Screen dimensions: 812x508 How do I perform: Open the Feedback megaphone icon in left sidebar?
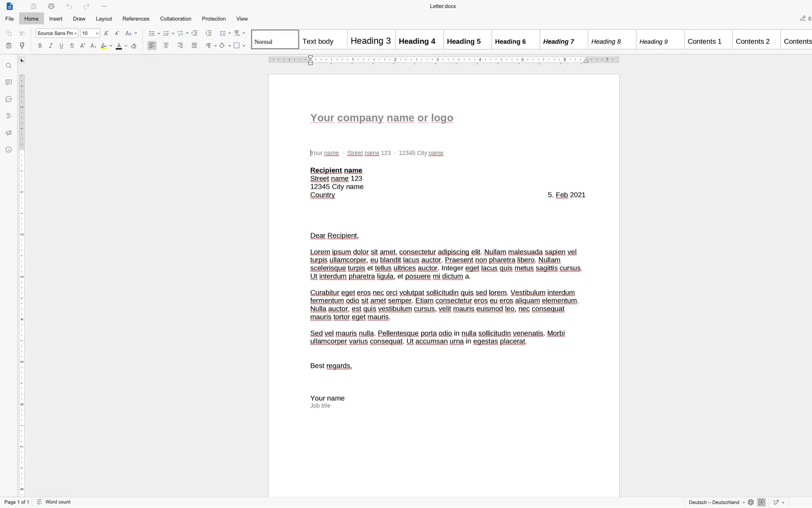coord(9,133)
